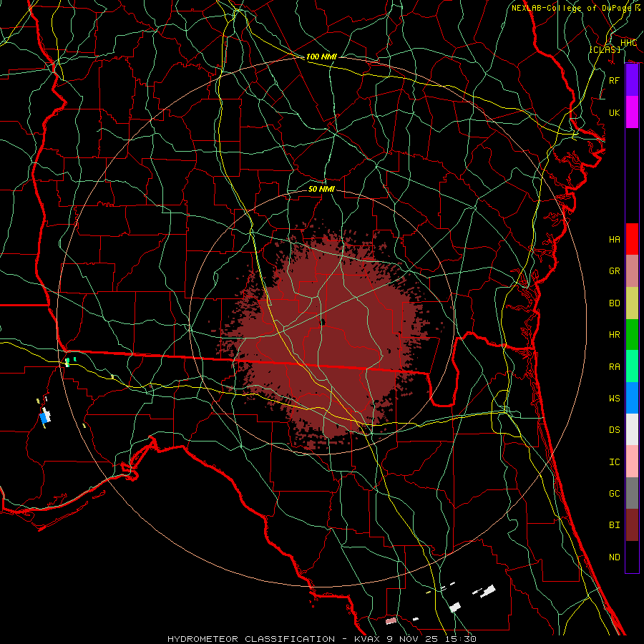Screen dimensions: 644x644
Task: Click the IC pink legend swatch
Action: coord(632,462)
